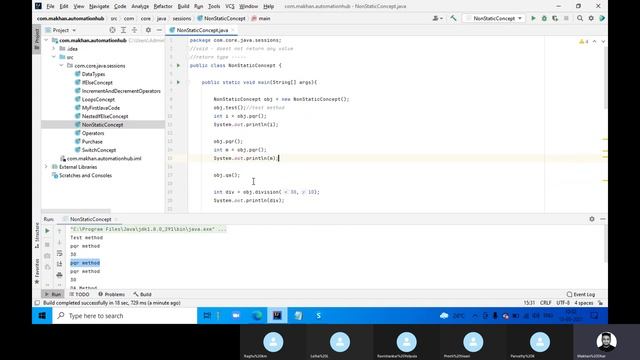Click the up arrow in Run panel sidebar

(59, 231)
